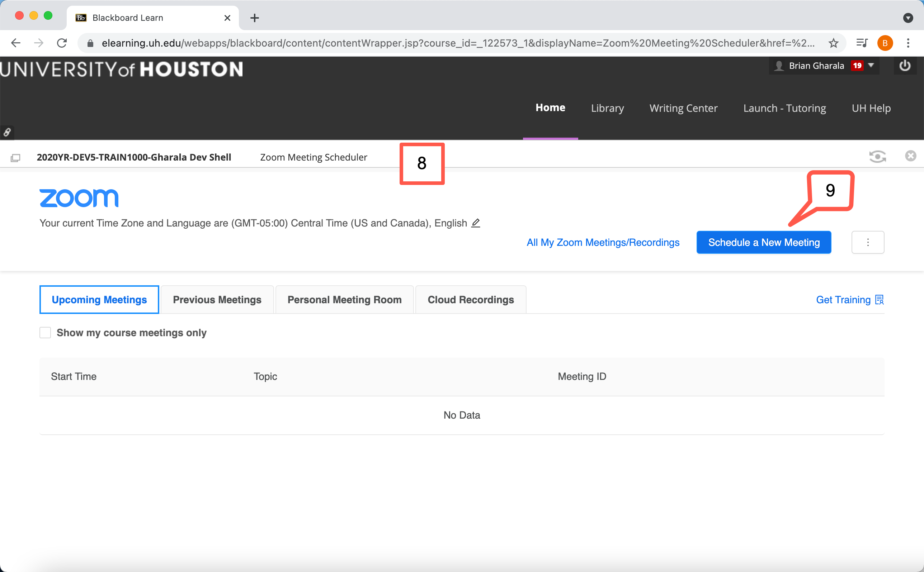Click the browser forward arrow

39,43
